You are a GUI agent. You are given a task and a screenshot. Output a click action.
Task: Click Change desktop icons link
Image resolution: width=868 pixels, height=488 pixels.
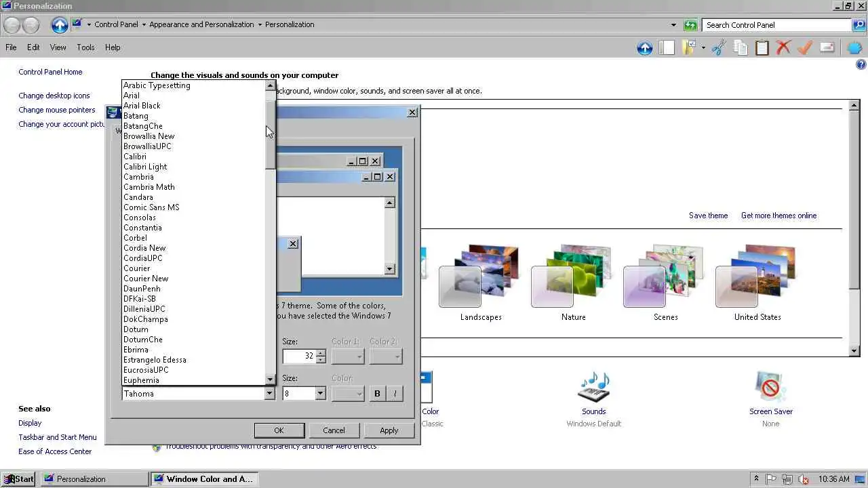pos(54,96)
